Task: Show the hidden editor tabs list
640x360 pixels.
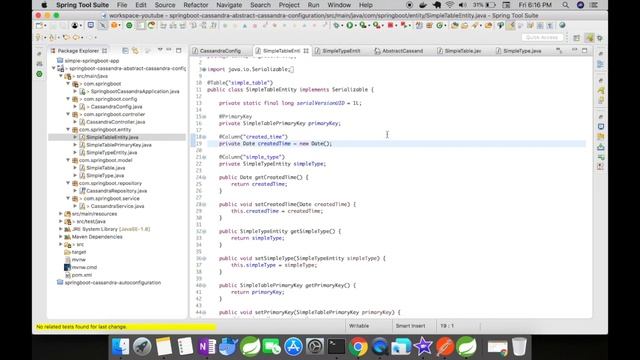Action: coord(559,51)
